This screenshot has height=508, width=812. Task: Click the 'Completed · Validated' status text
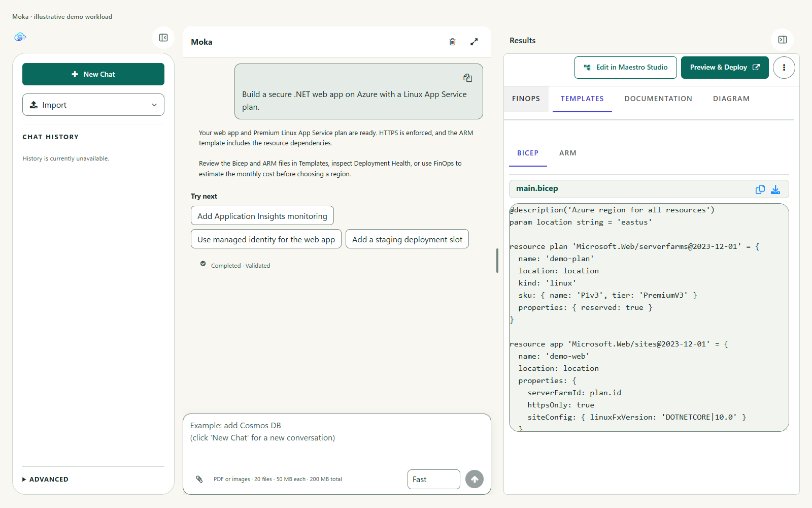(x=241, y=265)
